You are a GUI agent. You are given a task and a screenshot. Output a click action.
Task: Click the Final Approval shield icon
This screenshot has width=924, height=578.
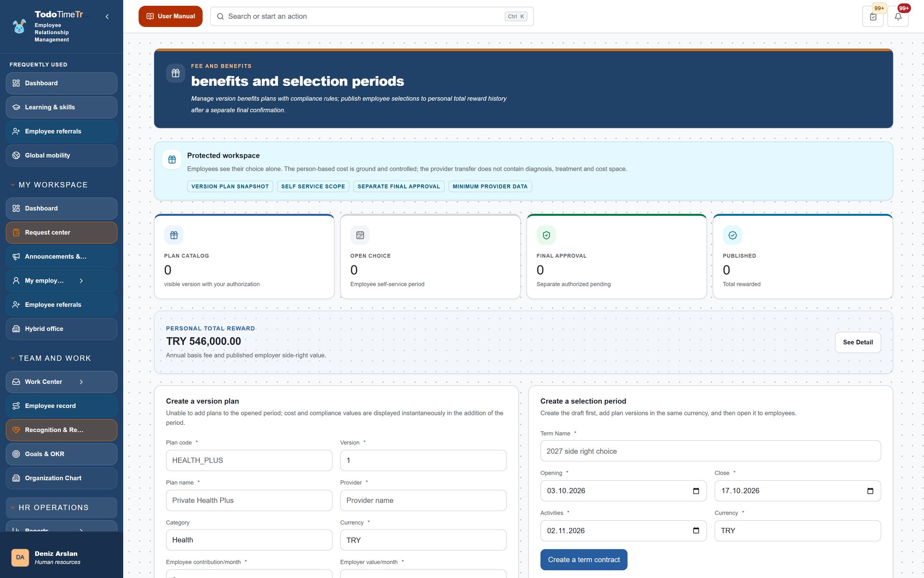tap(546, 235)
